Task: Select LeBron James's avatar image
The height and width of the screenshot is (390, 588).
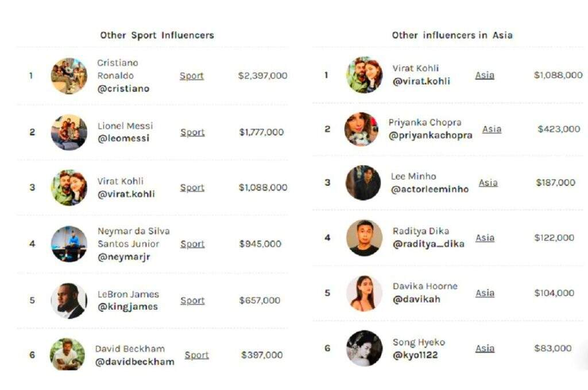Action: (69, 301)
